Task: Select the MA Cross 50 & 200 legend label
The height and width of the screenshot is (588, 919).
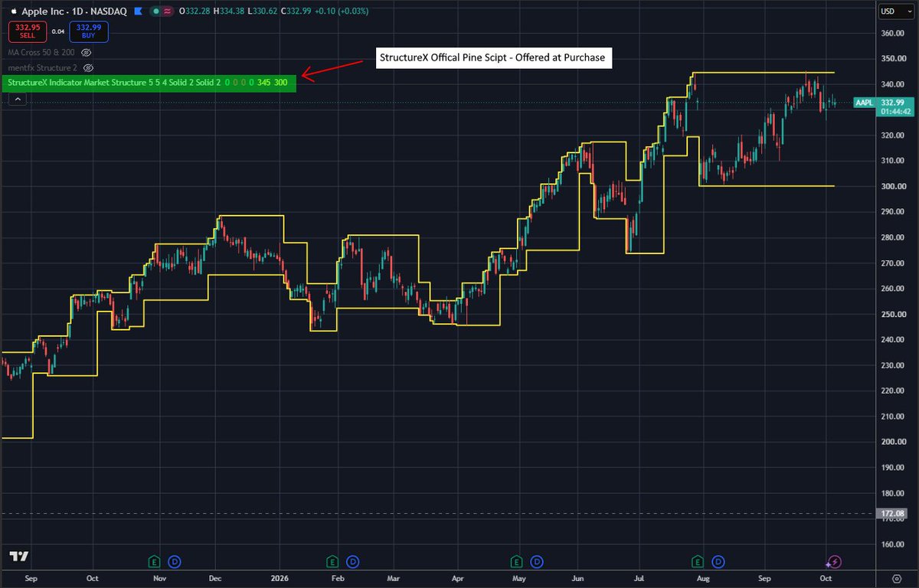Action: [42, 52]
